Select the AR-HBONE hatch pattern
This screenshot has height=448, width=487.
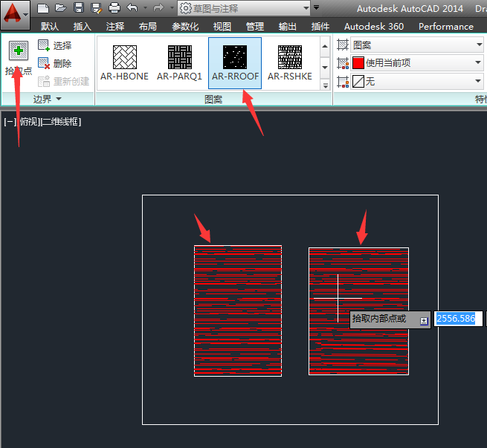pyautogui.click(x=124, y=62)
